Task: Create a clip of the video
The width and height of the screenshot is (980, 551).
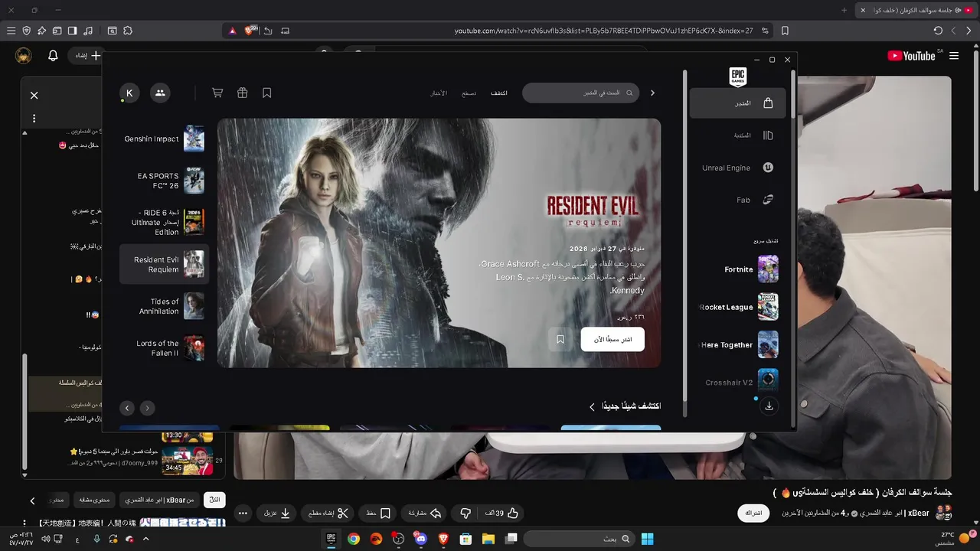Action: pos(328,513)
